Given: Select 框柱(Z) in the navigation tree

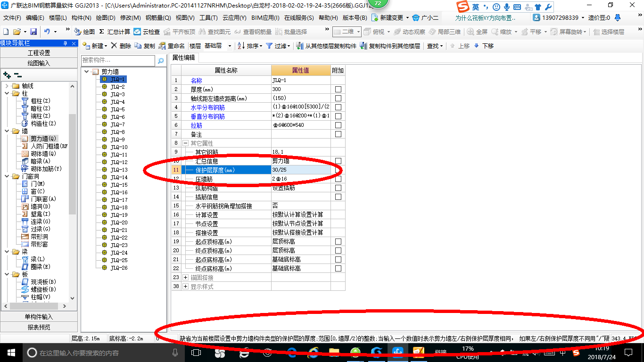Looking at the screenshot, I should point(36,101).
